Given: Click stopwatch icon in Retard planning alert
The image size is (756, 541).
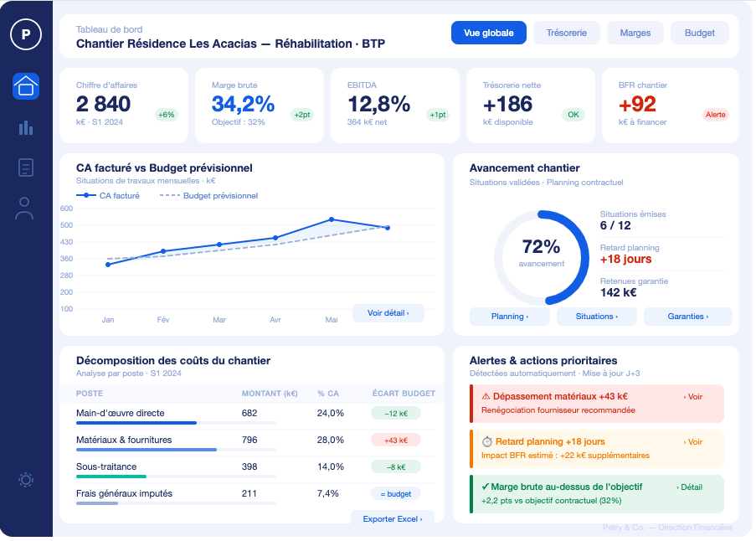Looking at the screenshot, I should click(487, 441).
